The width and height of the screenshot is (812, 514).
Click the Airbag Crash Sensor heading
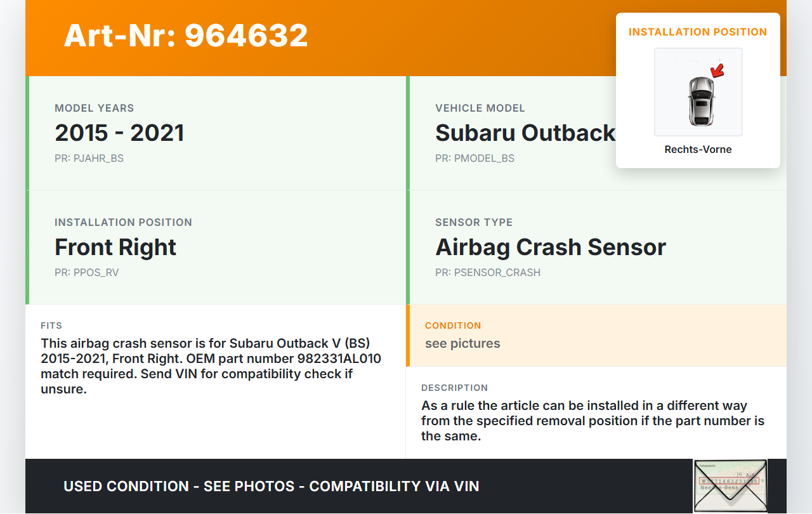pyautogui.click(x=550, y=247)
